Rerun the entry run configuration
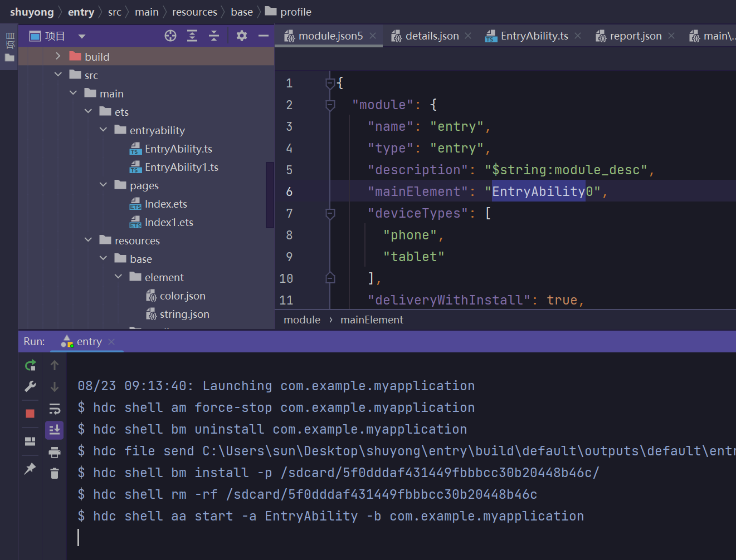This screenshot has height=560, width=736. [30, 365]
